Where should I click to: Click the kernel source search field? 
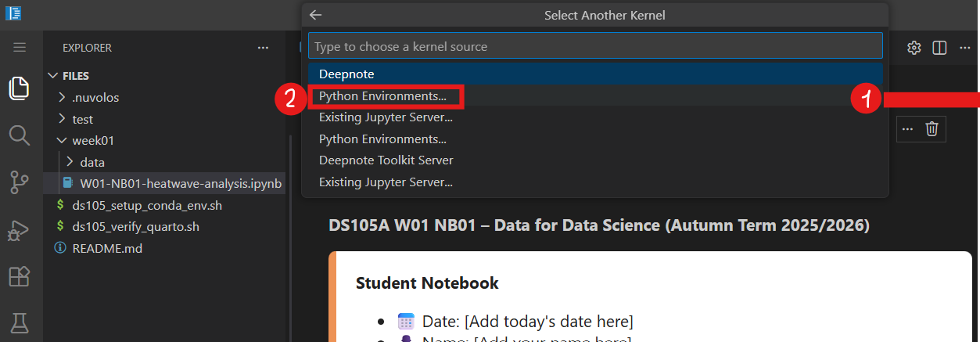tap(594, 46)
